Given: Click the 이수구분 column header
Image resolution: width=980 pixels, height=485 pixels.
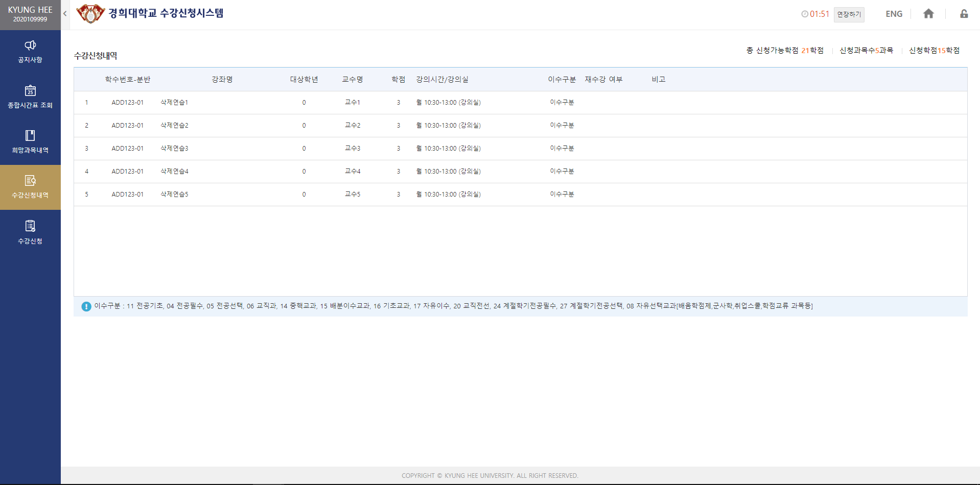Looking at the screenshot, I should (x=562, y=80).
